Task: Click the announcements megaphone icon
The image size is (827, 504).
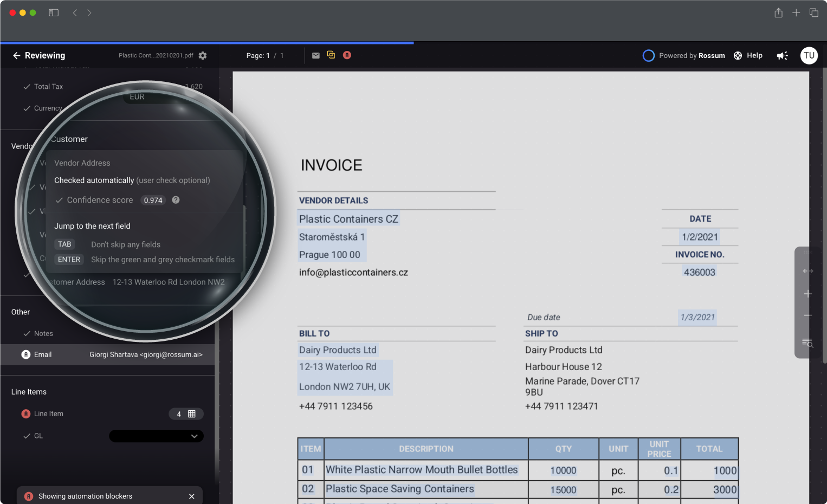Action: coord(782,55)
